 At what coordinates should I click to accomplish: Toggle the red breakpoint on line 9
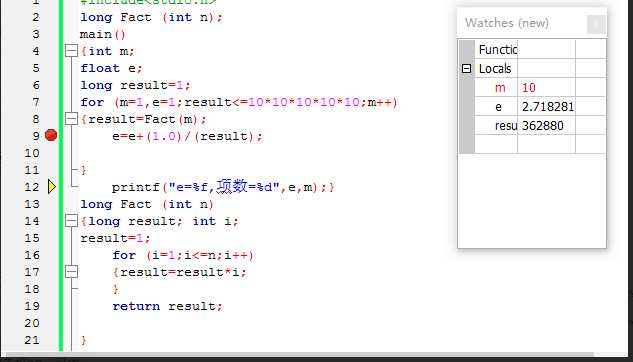tap(51, 135)
